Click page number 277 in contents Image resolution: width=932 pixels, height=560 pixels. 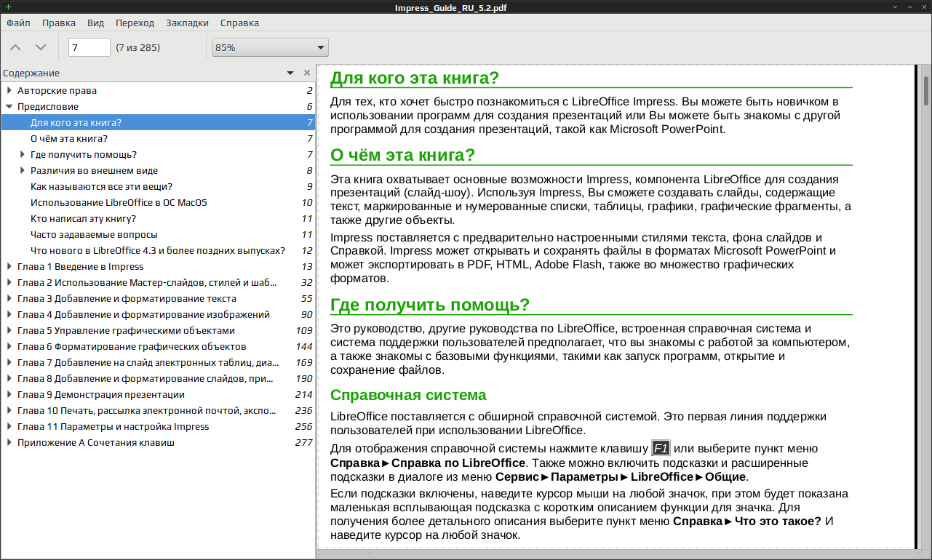tap(303, 442)
